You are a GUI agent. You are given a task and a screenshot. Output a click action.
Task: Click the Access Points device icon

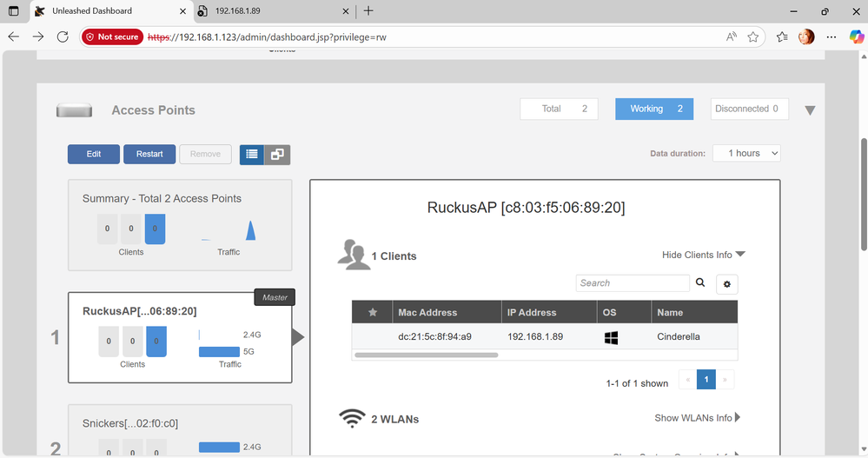click(x=74, y=110)
